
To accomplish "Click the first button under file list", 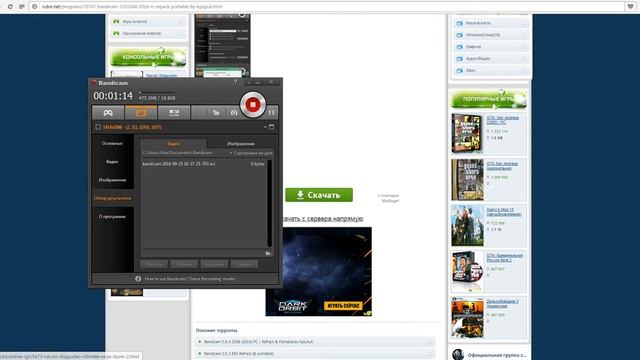I will (x=154, y=264).
